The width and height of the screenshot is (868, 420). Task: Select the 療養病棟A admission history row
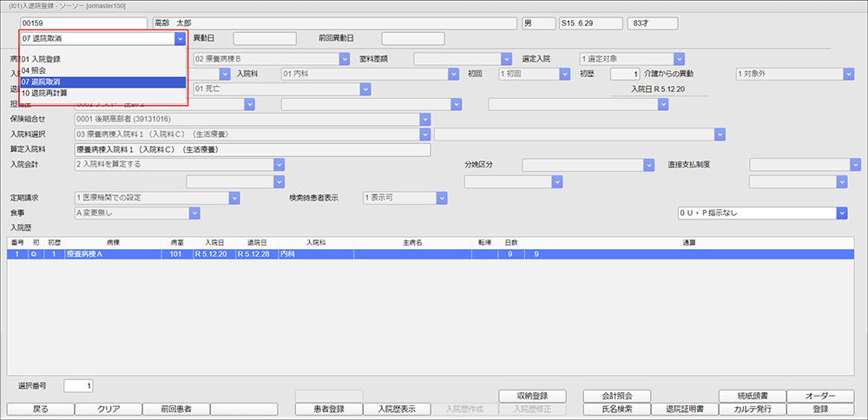(347, 254)
